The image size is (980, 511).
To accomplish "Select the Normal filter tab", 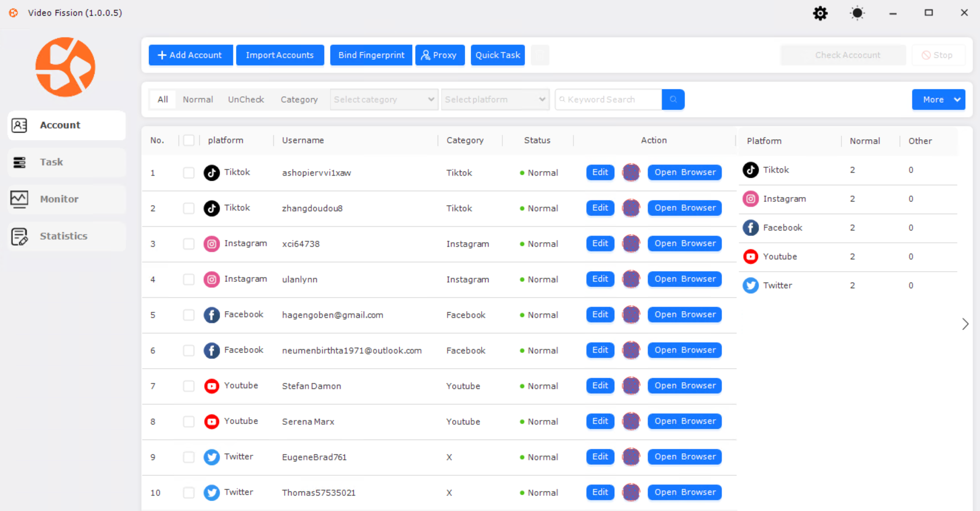I will pyautogui.click(x=198, y=100).
